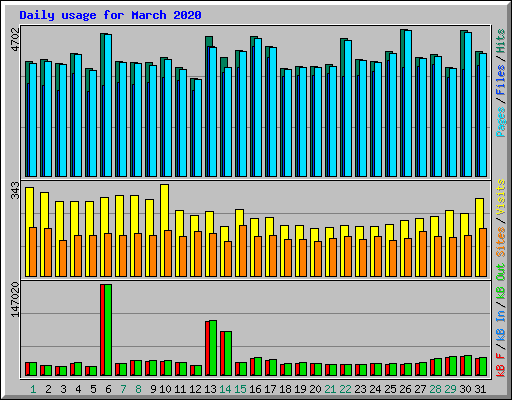Image resolution: width=512 pixels, height=400 pixels.
Task: Click the 'Daily usage for March 2020' title
Action: click(x=110, y=15)
